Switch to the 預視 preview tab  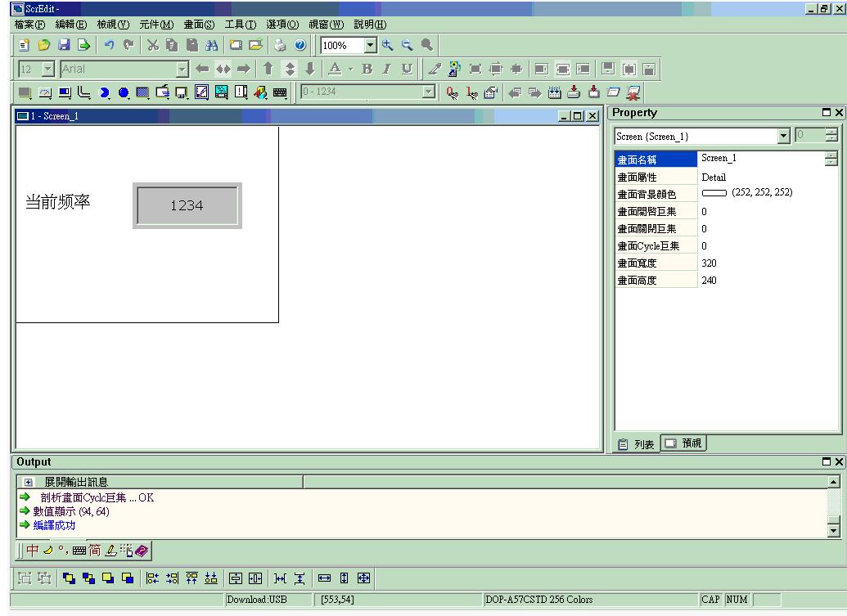coord(684,443)
